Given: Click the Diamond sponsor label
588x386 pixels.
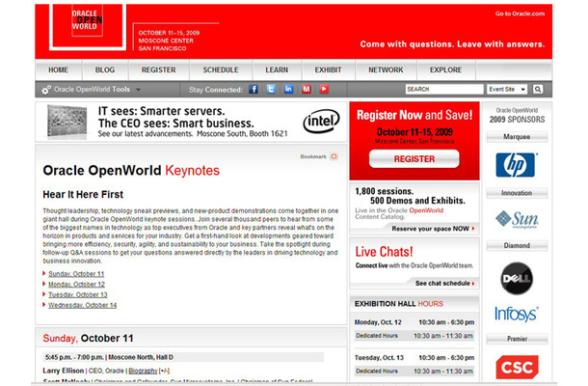Looking at the screenshot, I should pos(517,245).
